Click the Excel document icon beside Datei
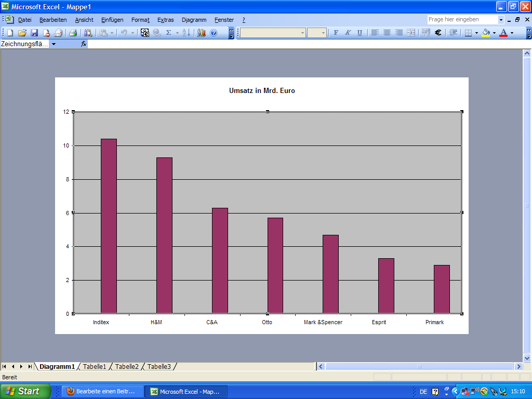Viewport: 532px width, 399px height. (x=9, y=20)
